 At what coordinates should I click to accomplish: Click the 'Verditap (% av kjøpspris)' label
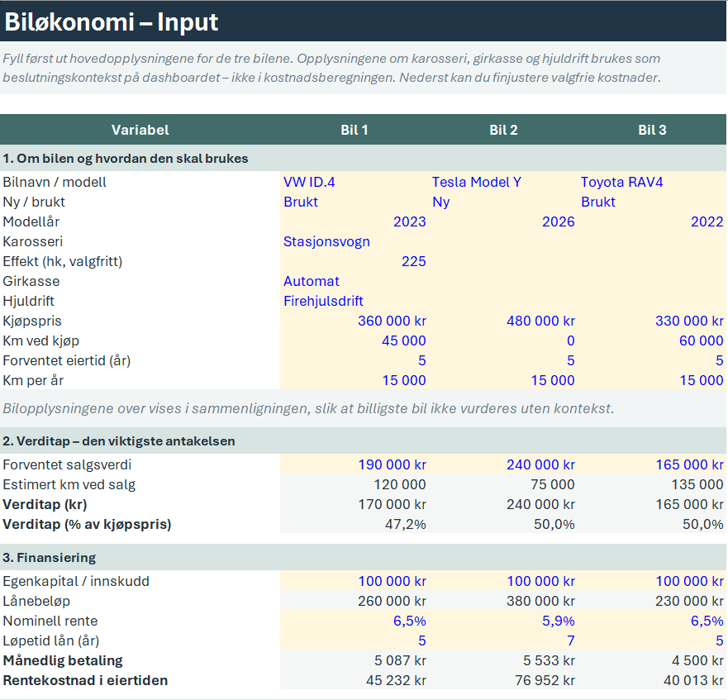pos(88,524)
